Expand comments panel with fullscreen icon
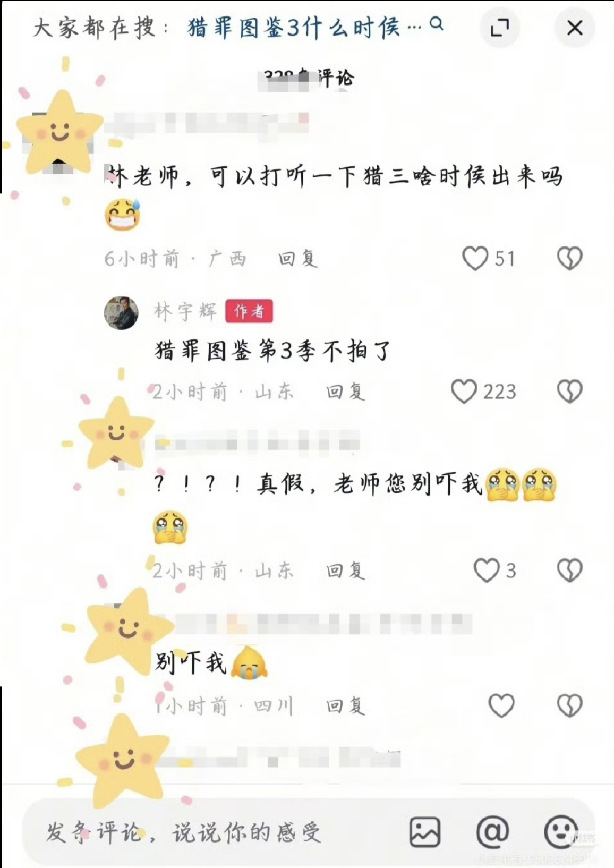Screen dimensions: 614x868 (x=499, y=28)
